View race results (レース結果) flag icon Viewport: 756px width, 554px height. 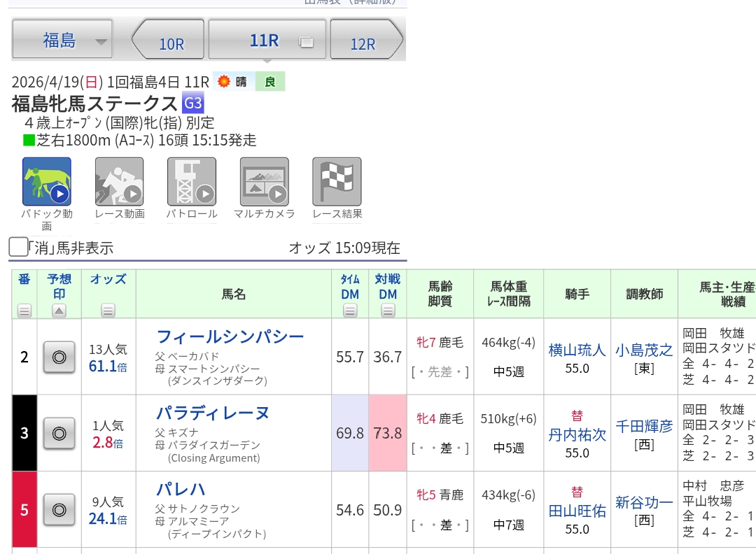click(337, 182)
